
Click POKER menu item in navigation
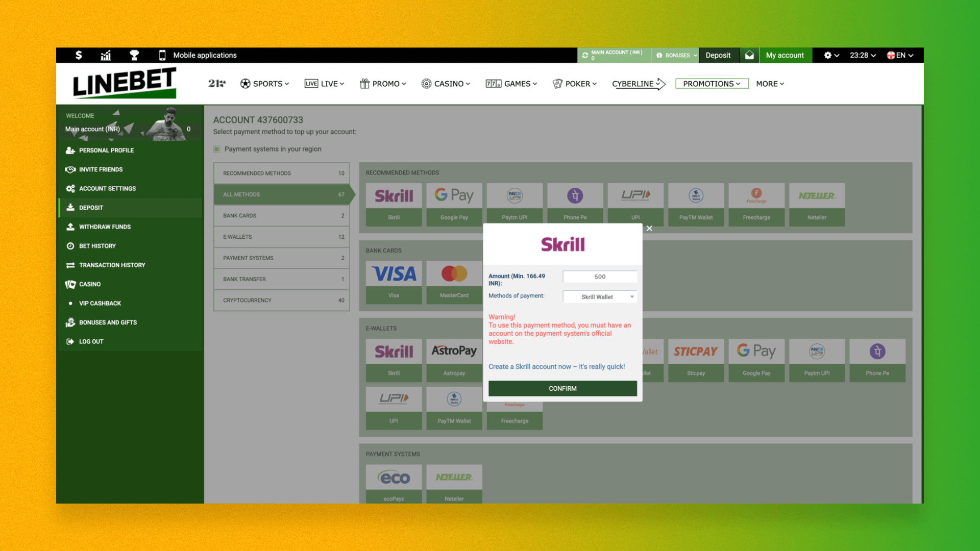pyautogui.click(x=575, y=84)
